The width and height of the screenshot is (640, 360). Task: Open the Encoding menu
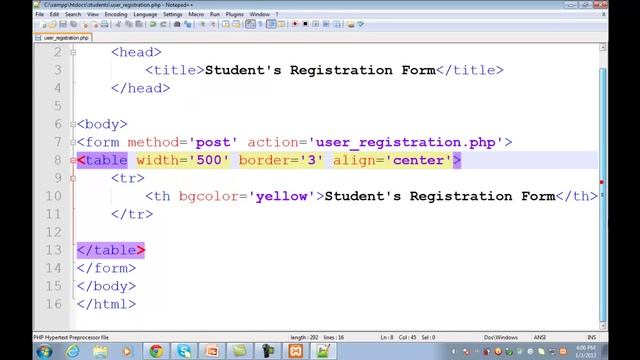point(116,14)
